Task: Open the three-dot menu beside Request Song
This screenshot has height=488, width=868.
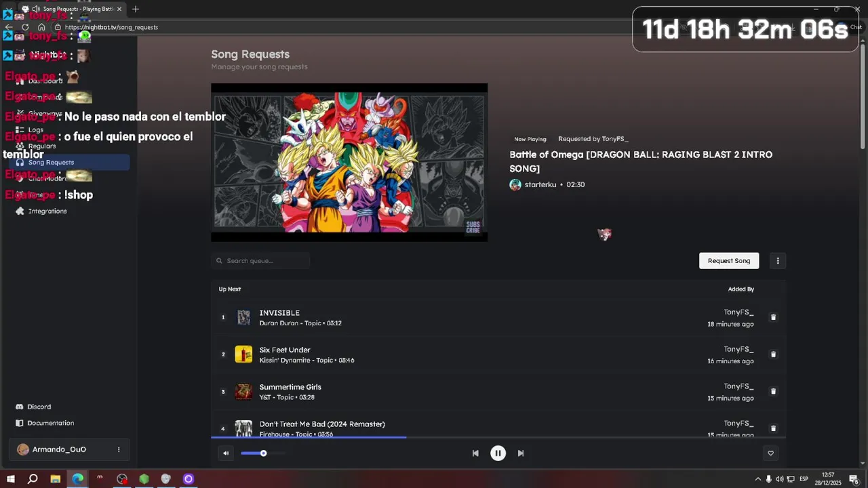Action: 778,261
